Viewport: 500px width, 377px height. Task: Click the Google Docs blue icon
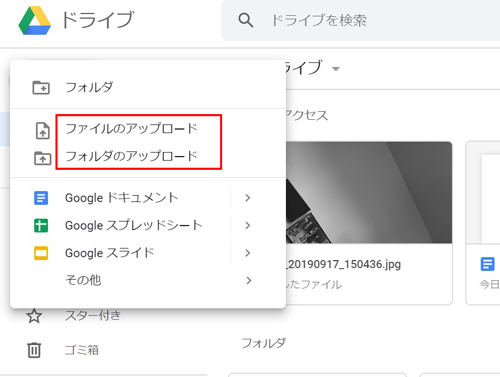click(x=41, y=198)
